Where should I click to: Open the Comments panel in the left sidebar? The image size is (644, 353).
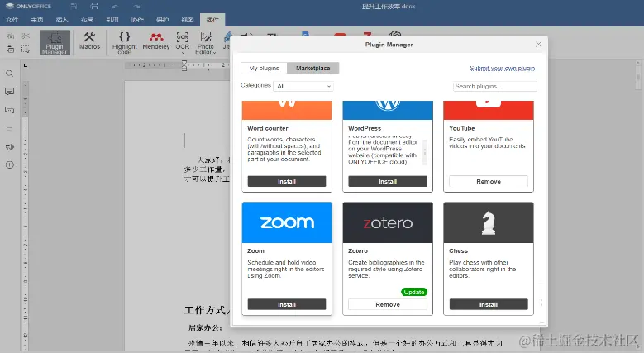click(x=9, y=92)
